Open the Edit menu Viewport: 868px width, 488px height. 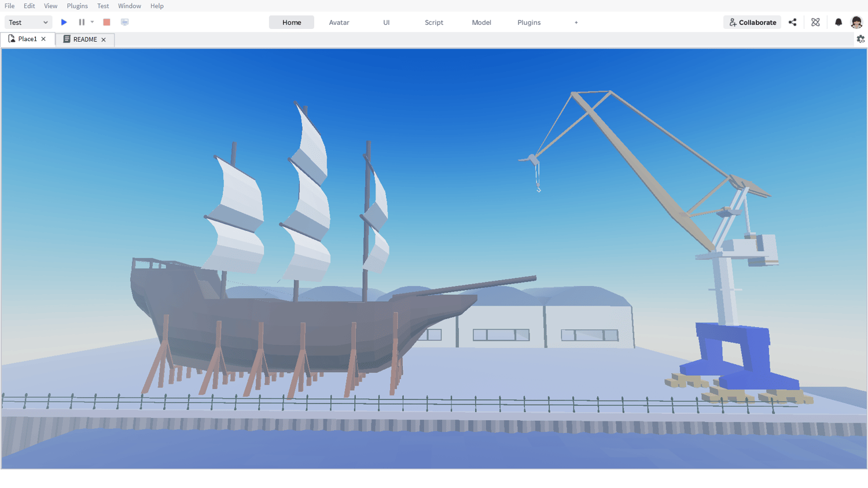pos(30,6)
